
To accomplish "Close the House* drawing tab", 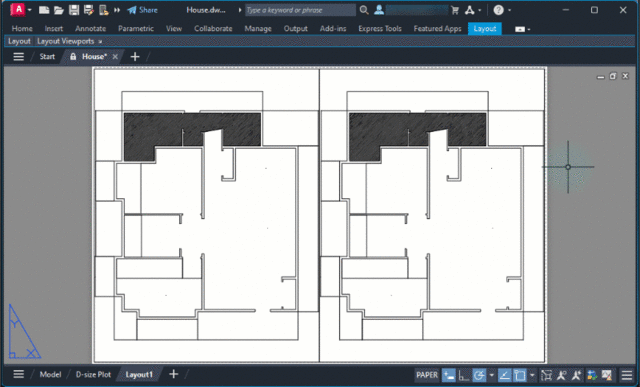I will click(115, 57).
